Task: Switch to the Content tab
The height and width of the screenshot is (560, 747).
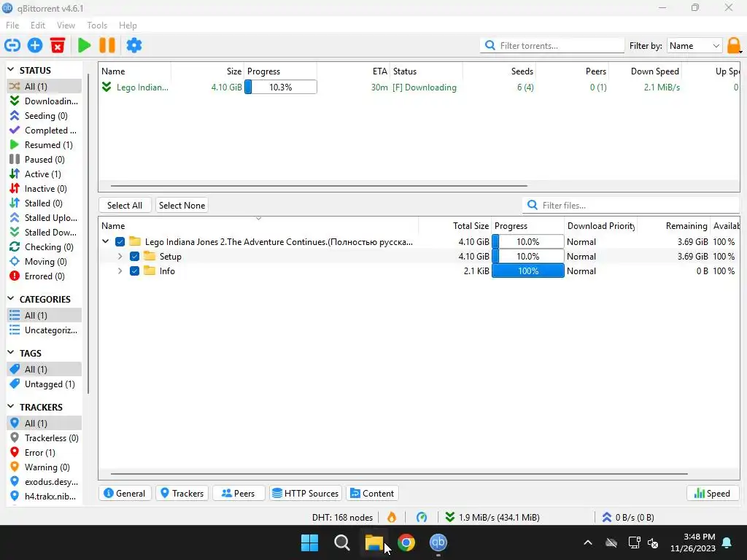Action: pyautogui.click(x=373, y=494)
